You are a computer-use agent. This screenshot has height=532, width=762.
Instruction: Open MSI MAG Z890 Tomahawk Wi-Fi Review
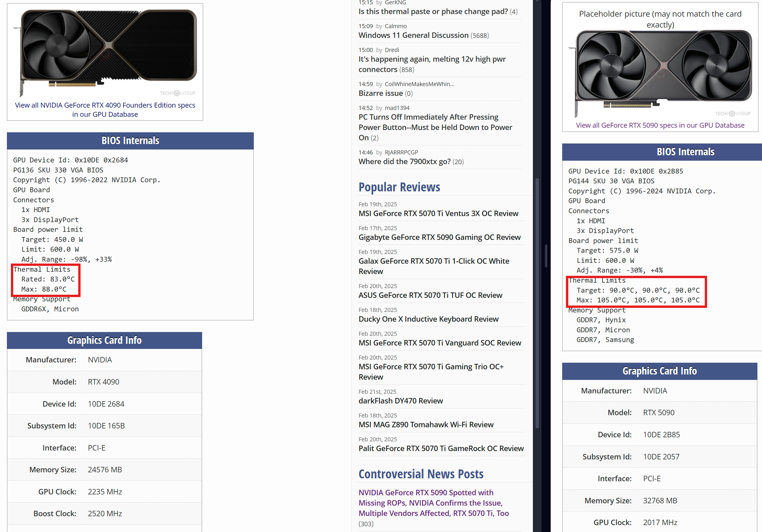[x=426, y=425]
